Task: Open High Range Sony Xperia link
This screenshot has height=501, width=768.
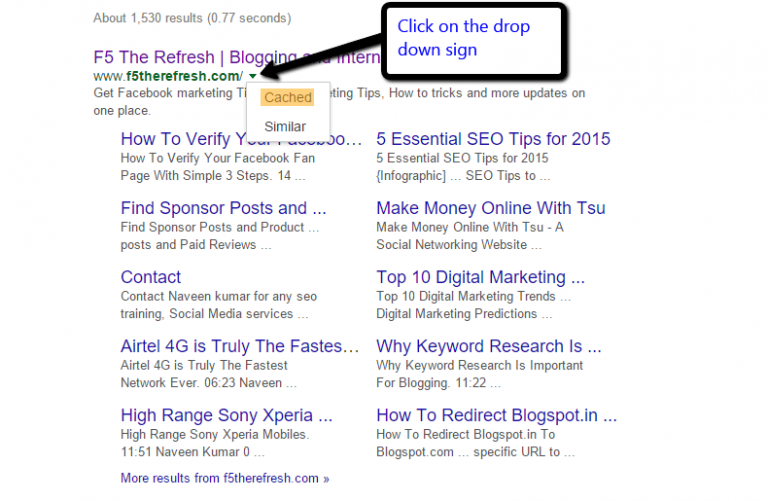Action: [x=226, y=415]
